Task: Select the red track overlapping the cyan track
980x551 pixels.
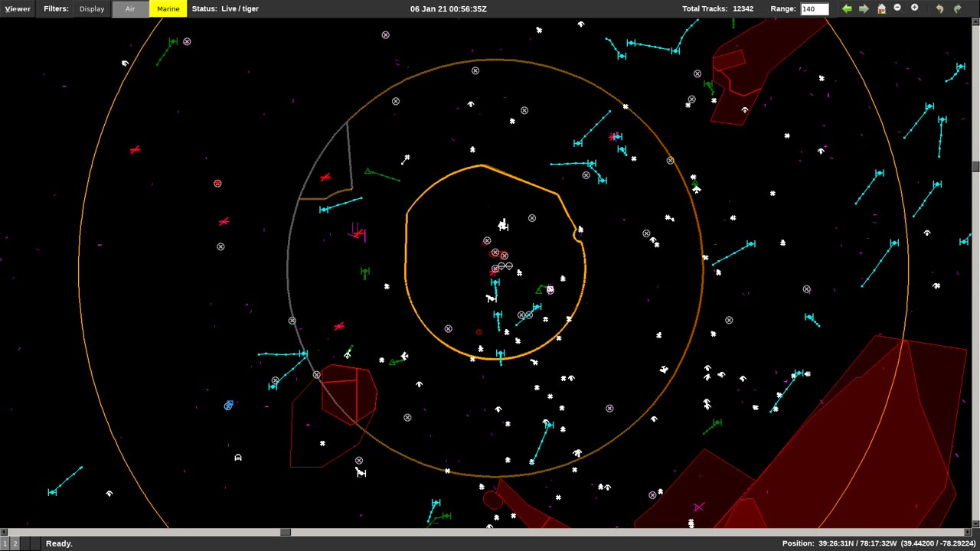Action: pyautogui.click(x=614, y=137)
